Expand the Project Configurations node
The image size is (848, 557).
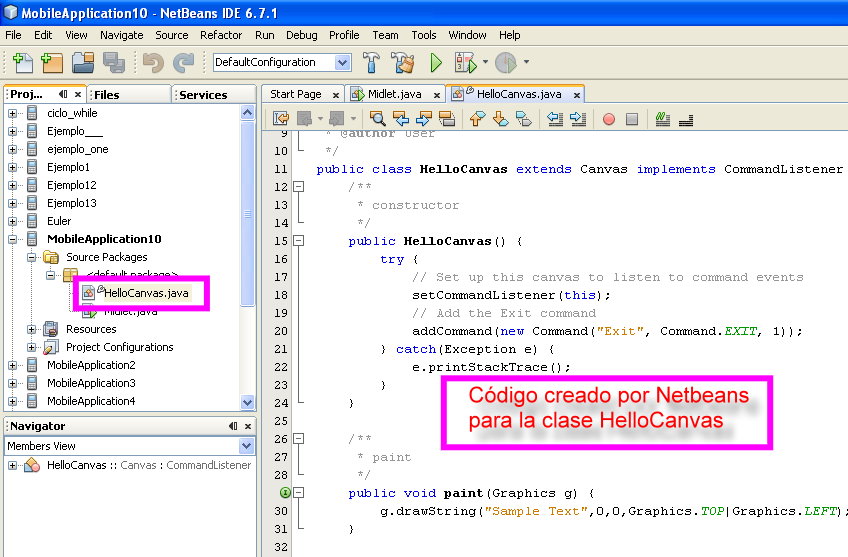(x=31, y=347)
